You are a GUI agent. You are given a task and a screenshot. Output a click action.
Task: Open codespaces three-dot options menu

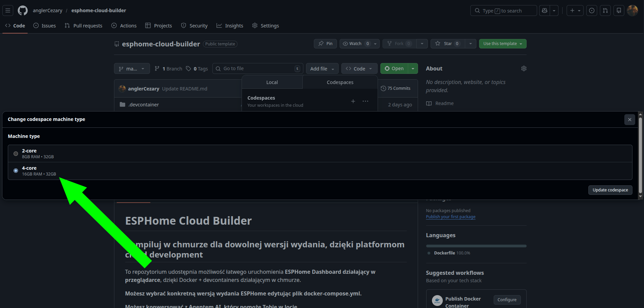(x=365, y=101)
